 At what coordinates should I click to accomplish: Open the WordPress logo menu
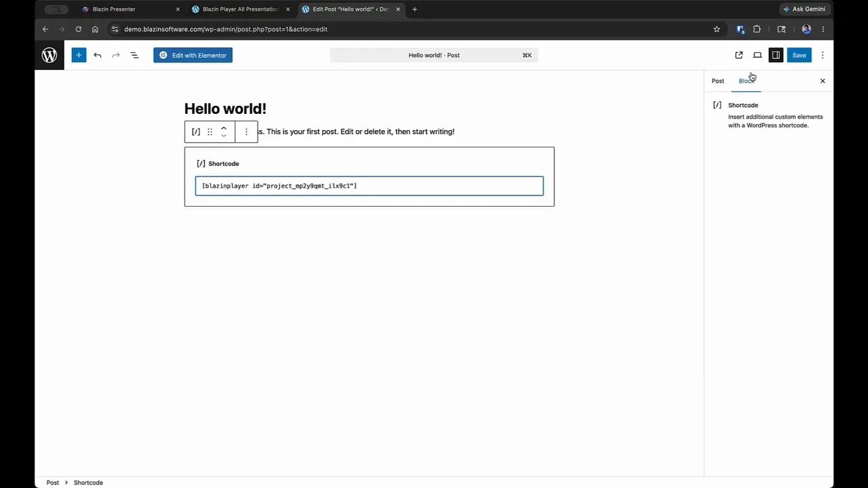coord(50,55)
